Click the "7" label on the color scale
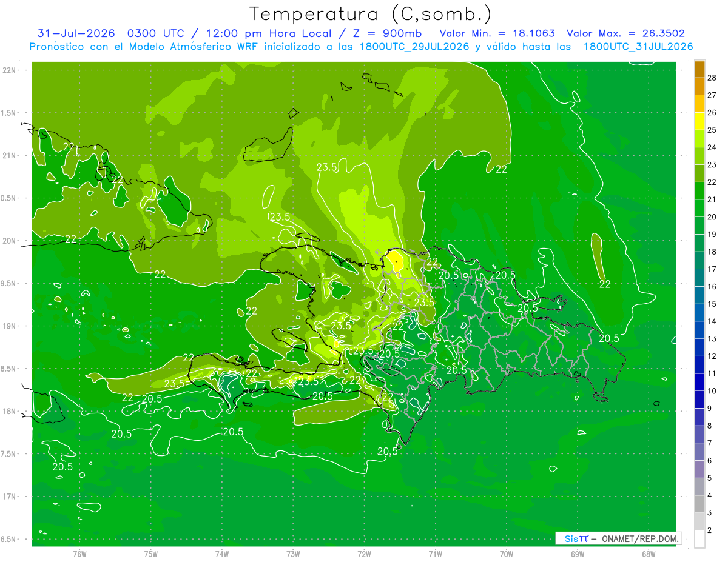Viewport: 728px width, 562px height. (x=710, y=443)
